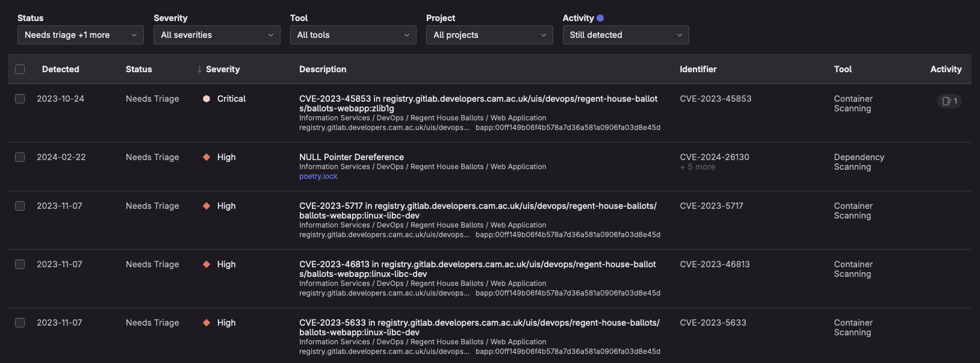980x363 pixels.
Task: Click the Identifier column header
Action: (x=698, y=69)
